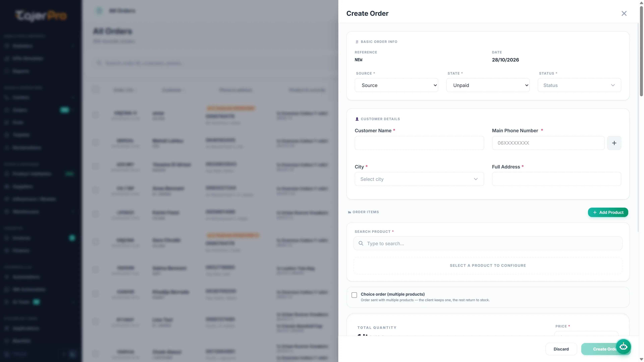Click the Add Product button

(608, 212)
